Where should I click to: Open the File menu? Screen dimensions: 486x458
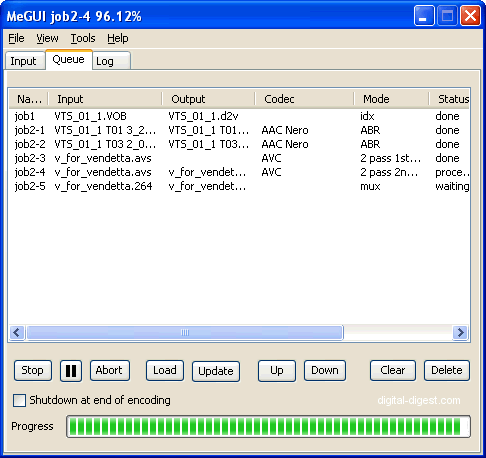(16, 38)
